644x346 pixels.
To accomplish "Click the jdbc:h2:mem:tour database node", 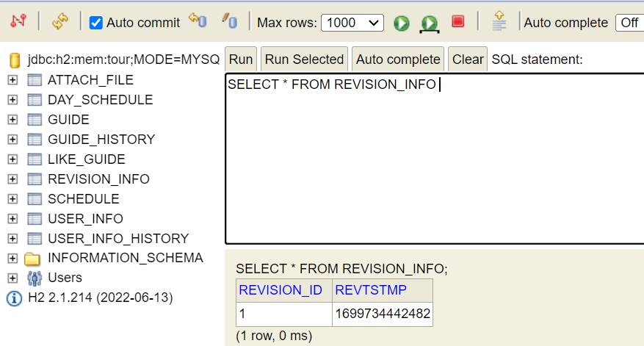I will [123, 60].
